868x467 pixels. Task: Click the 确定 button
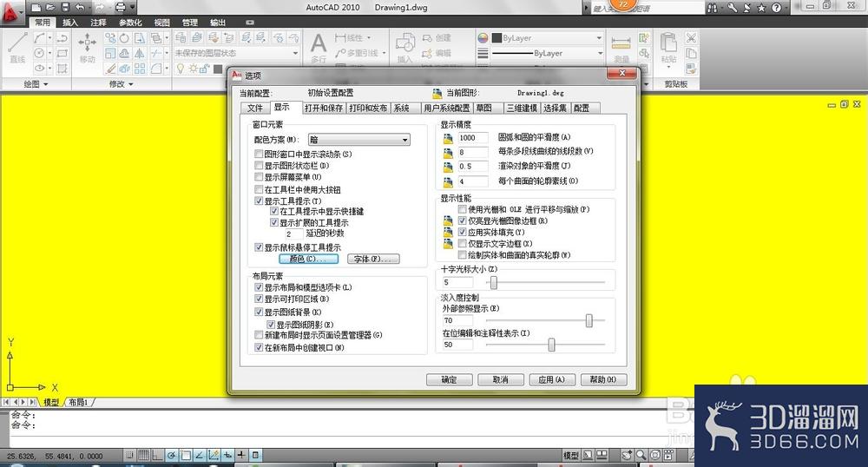pyautogui.click(x=450, y=379)
